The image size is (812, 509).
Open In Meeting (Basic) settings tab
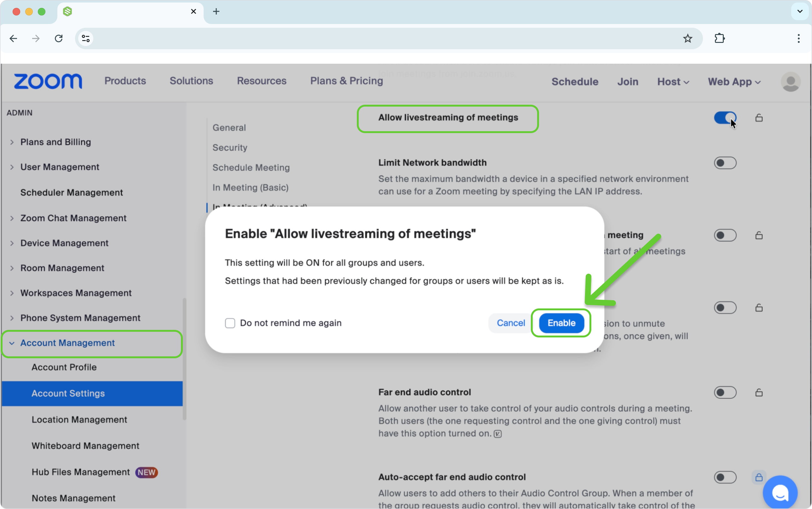(250, 188)
